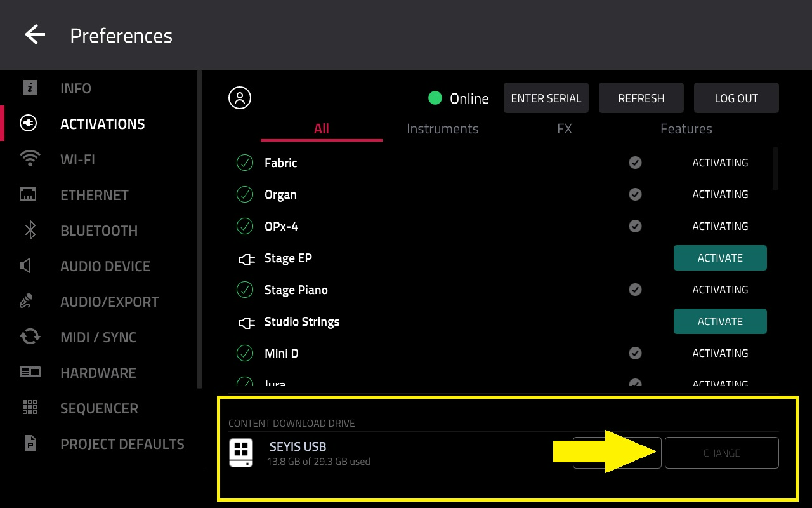The image size is (812, 508).
Task: Open the Audio Device speaker icon
Action: point(26,265)
